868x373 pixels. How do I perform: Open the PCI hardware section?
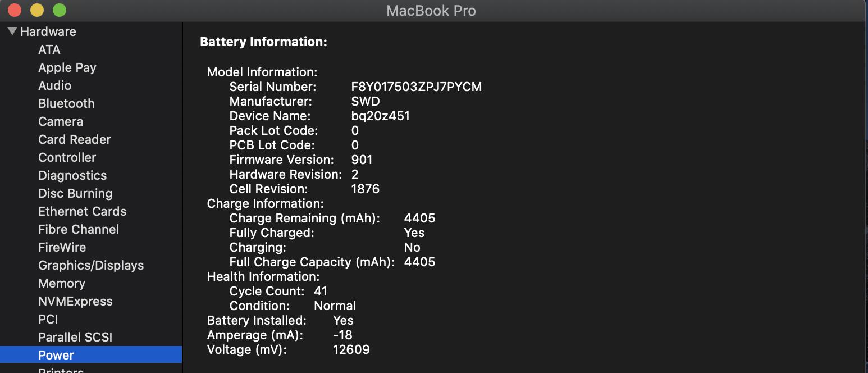coord(48,319)
